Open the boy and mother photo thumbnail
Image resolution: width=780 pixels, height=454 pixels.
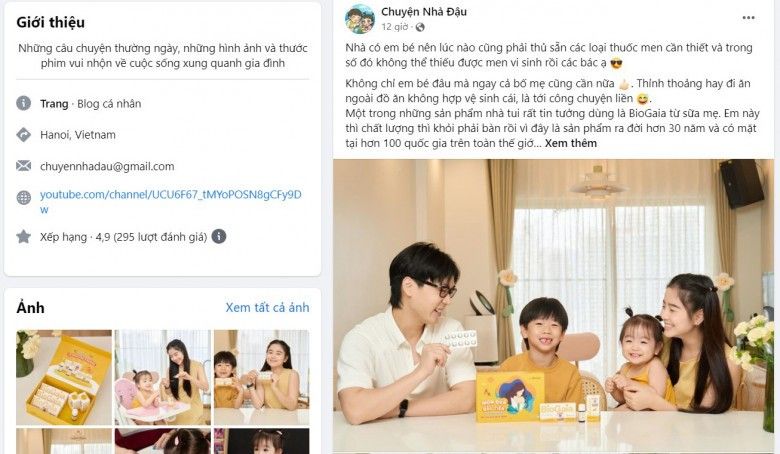(x=262, y=377)
